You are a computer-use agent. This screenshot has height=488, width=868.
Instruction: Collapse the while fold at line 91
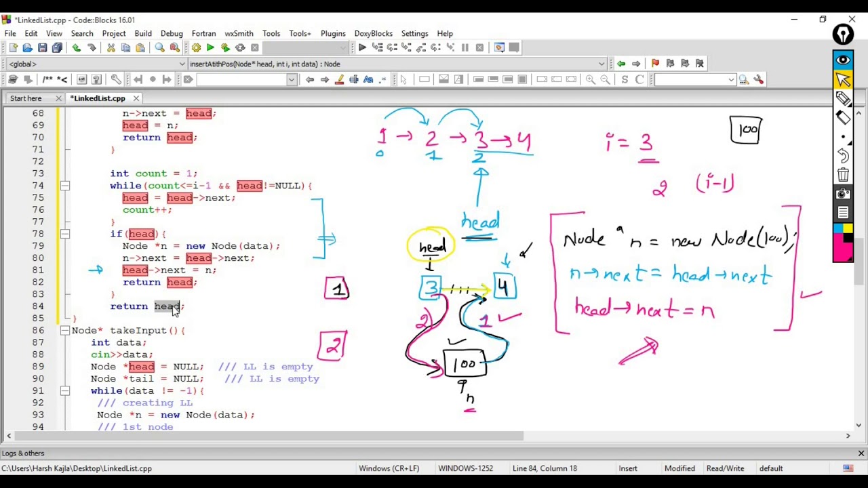tap(64, 391)
